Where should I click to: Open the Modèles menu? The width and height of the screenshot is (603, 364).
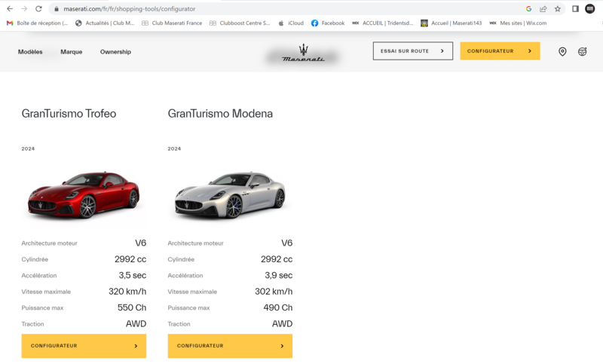click(x=30, y=51)
